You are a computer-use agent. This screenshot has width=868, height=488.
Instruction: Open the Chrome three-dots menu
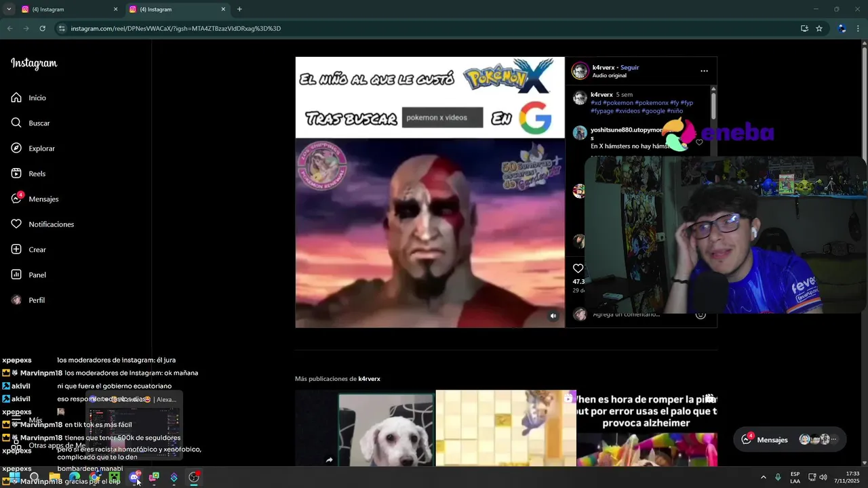858,28
